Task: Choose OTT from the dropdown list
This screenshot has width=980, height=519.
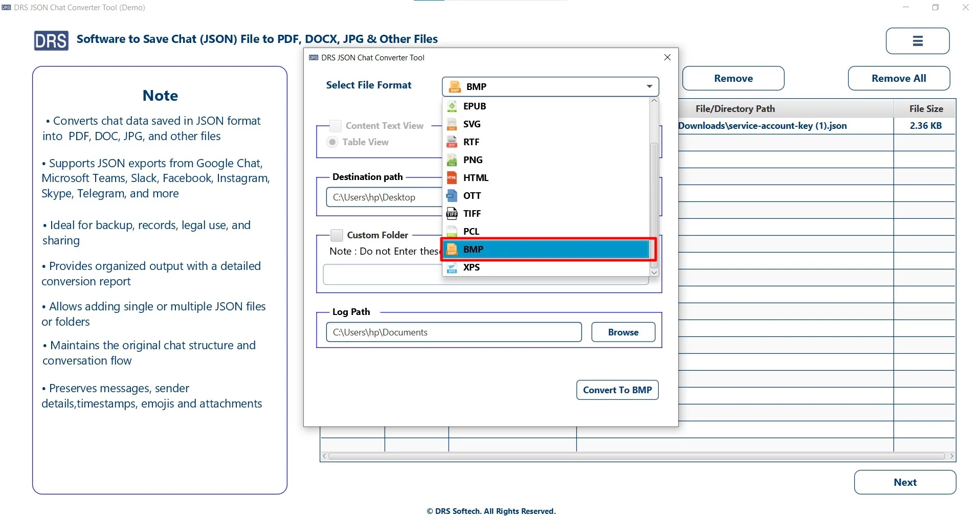Action: coord(546,196)
